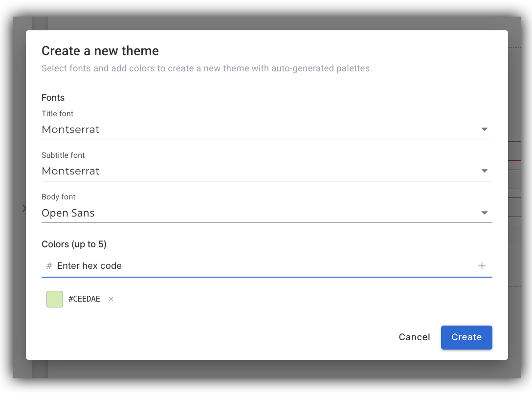The image size is (532, 393).
Task: Open the Body font dropdown
Action: coord(266,213)
